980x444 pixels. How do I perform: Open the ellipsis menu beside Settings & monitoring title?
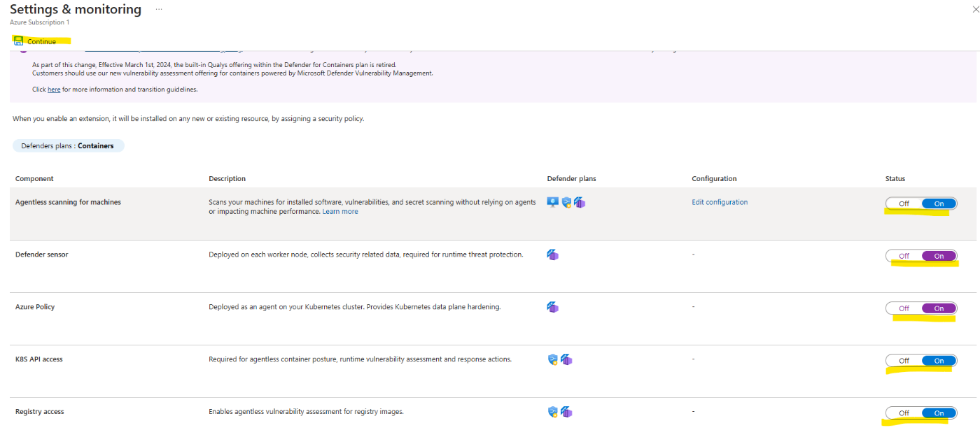click(159, 9)
